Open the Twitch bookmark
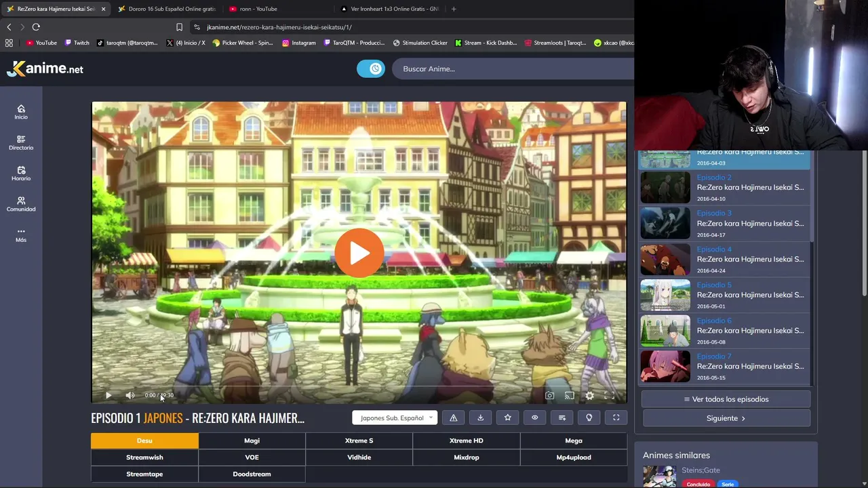Image resolution: width=868 pixels, height=488 pixels. pos(77,43)
